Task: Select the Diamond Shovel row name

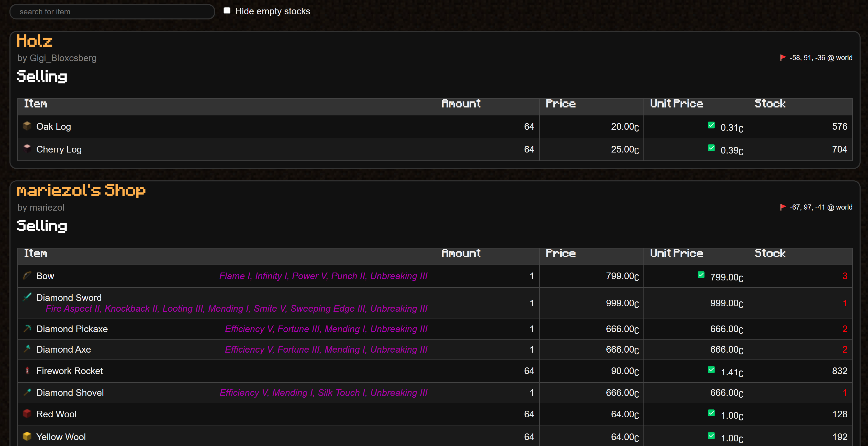Action: [x=70, y=393]
